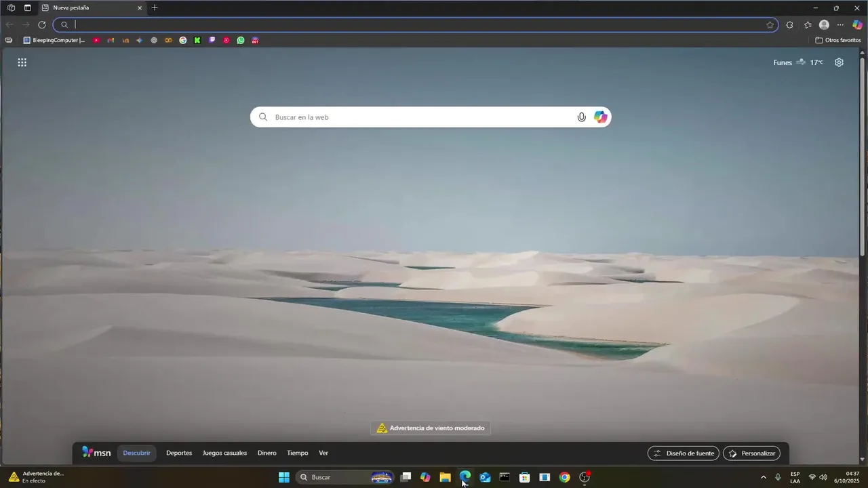Open the Gmail bookmark icon
Viewport: 868px width, 488px height.
click(x=111, y=40)
